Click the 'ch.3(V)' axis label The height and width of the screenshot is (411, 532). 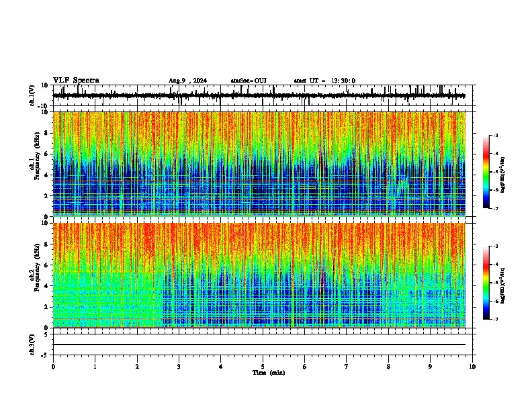(32, 345)
